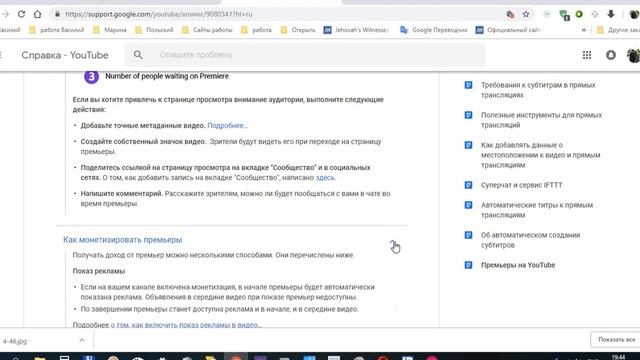This screenshot has height=360, width=640.
Task: Click the 'Справка - YouTube' header title
Action: [65, 55]
